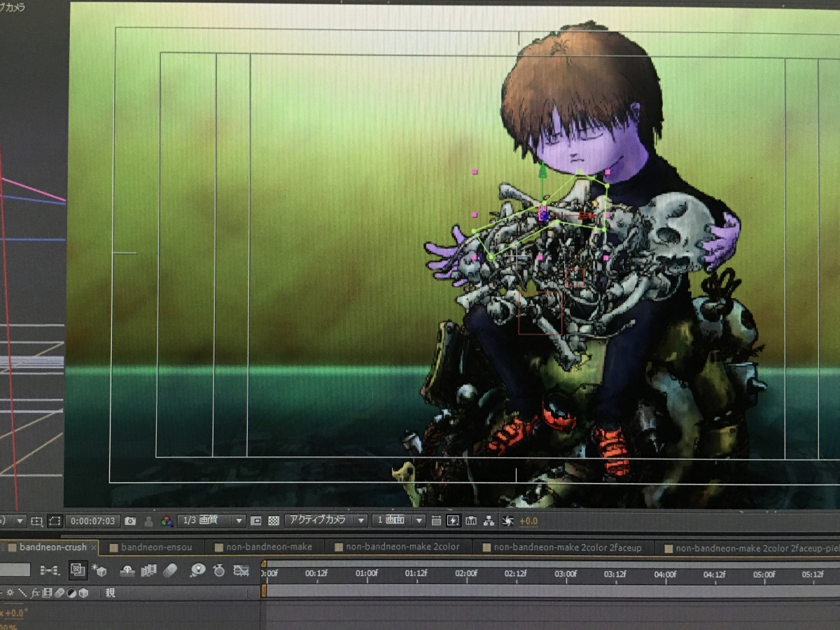This screenshot has width=840, height=630.
Task: Select the non-bandneon-make 2color 2faceup tab
Action: 566,547
